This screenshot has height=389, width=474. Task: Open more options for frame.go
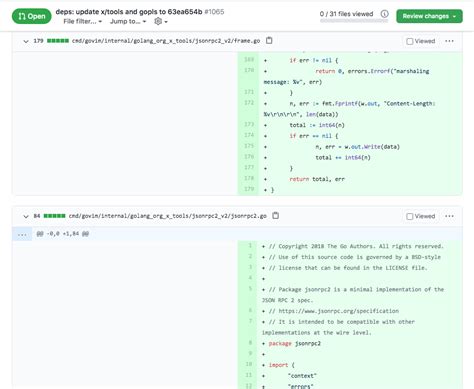(x=449, y=41)
